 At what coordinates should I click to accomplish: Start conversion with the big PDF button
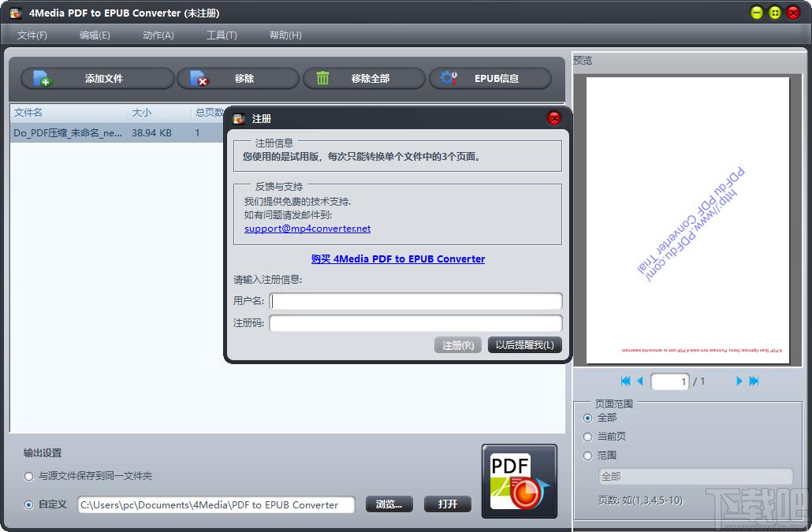point(520,481)
